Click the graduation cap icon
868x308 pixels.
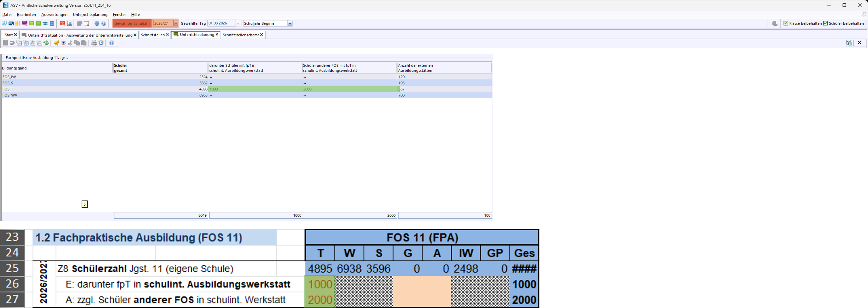pyautogui.click(x=45, y=24)
